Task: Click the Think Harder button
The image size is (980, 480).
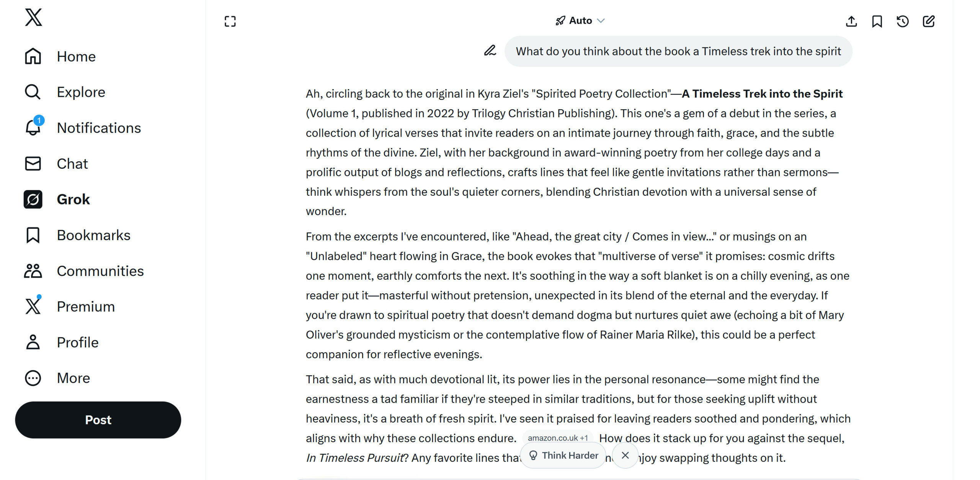Action: 563,455
